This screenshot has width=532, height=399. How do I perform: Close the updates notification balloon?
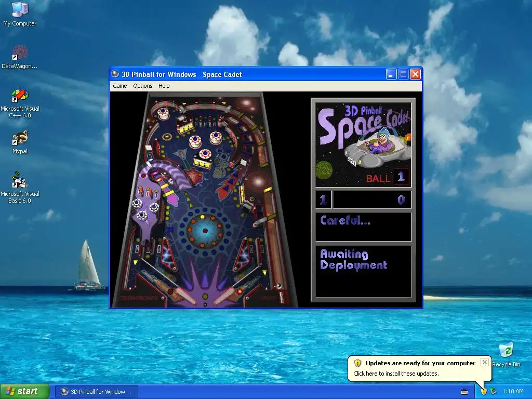point(485,362)
